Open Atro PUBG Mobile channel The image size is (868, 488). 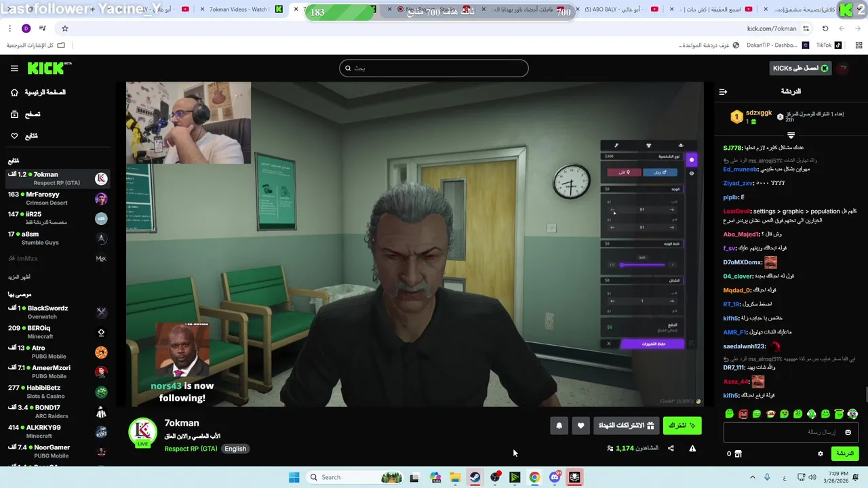coord(57,352)
